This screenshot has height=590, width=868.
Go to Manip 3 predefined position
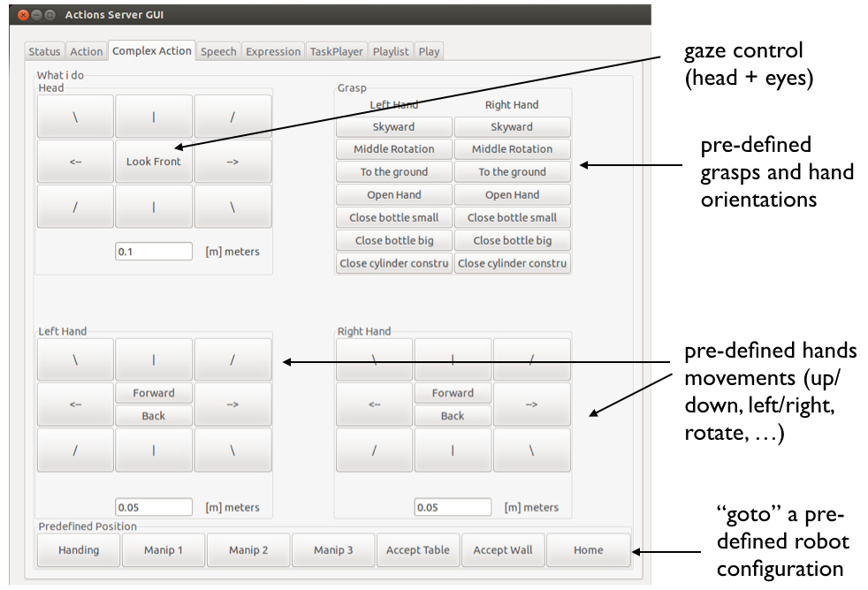click(x=333, y=550)
